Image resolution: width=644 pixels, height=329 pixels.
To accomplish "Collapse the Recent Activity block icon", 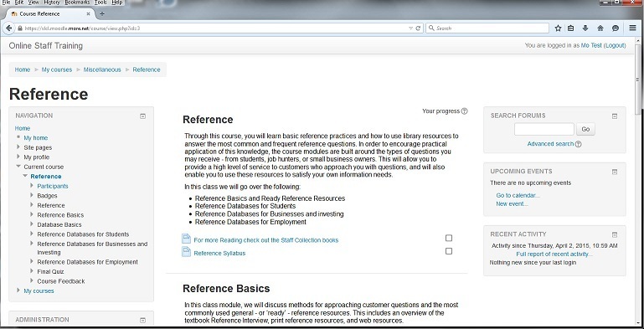I will (x=615, y=235).
